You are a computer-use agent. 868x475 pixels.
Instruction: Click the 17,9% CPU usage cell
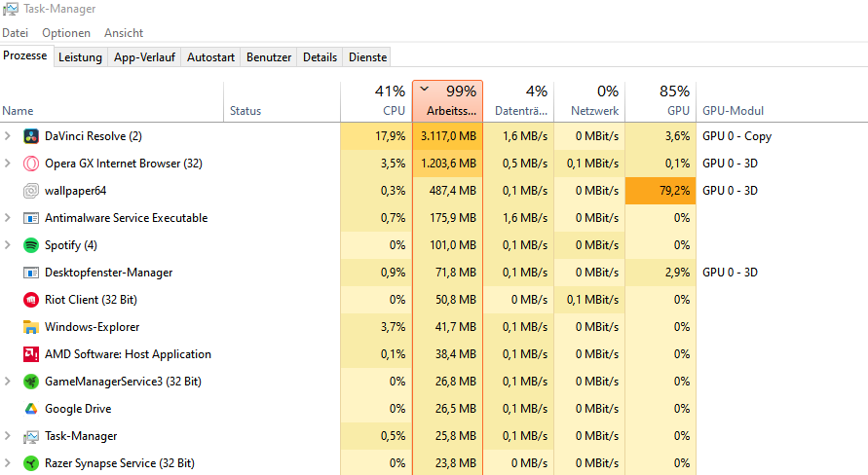coord(376,136)
